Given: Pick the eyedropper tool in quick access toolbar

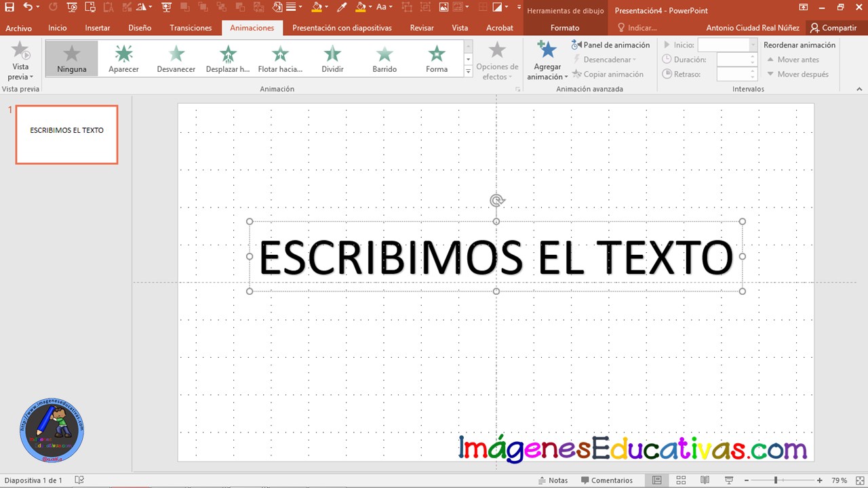Looking at the screenshot, I should point(342,7).
